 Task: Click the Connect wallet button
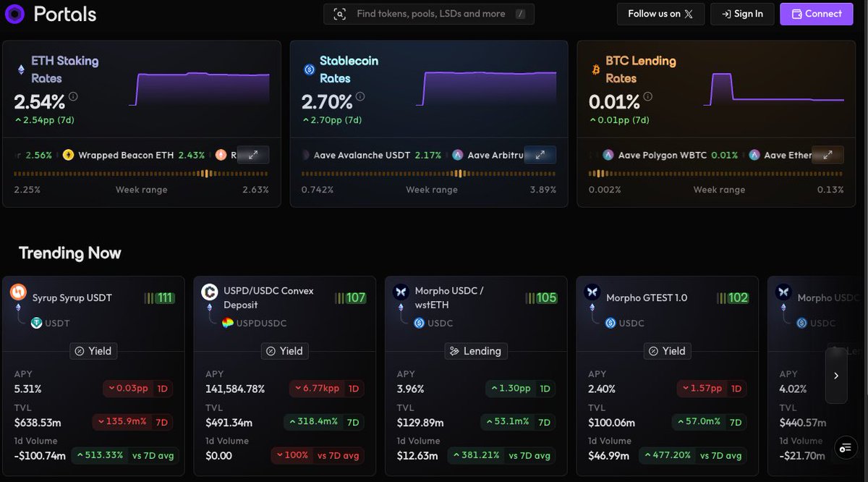pos(816,14)
